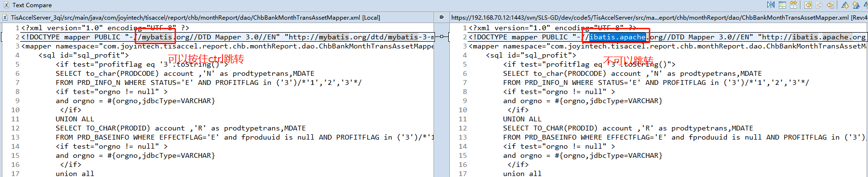Click SELECT to_char(PRODCODE) line in left pane
This screenshot has width=868, height=177.
tap(185, 73)
